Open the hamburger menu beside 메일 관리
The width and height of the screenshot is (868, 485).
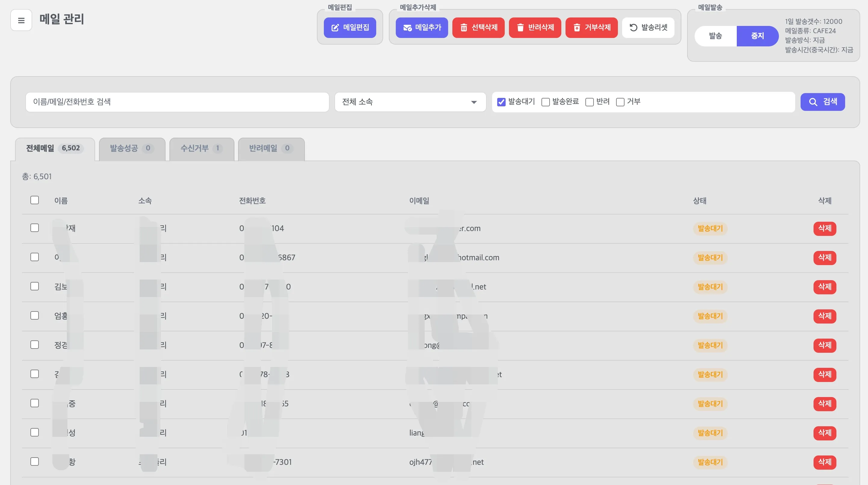tap(21, 20)
